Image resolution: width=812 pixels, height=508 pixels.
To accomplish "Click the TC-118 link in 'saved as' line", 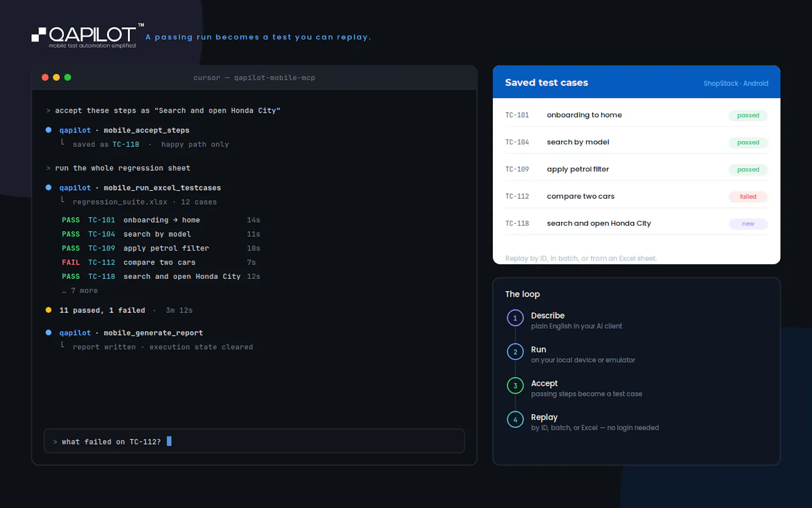I will (x=126, y=144).
